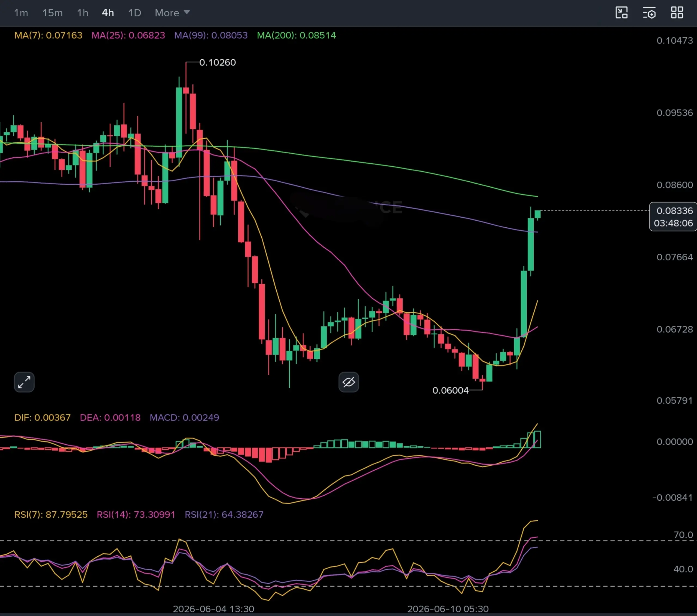Click the MACD: 0.00249 value
This screenshot has width=697, height=616.
185,417
